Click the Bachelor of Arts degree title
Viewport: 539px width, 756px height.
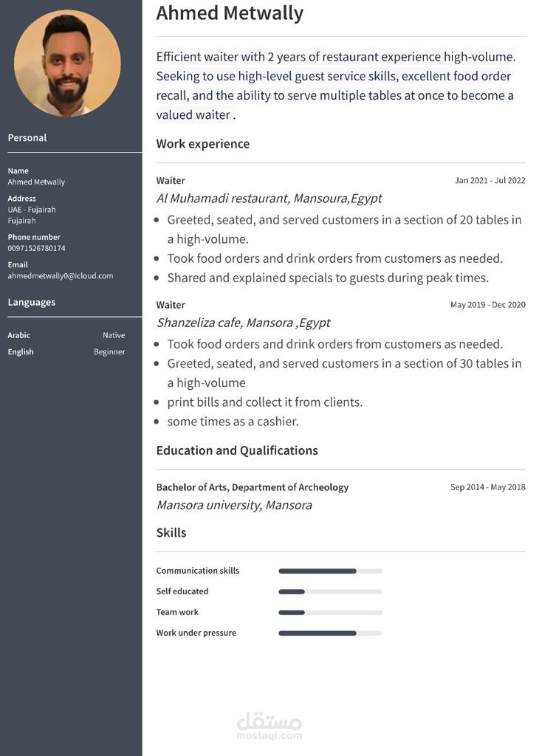[x=252, y=487]
